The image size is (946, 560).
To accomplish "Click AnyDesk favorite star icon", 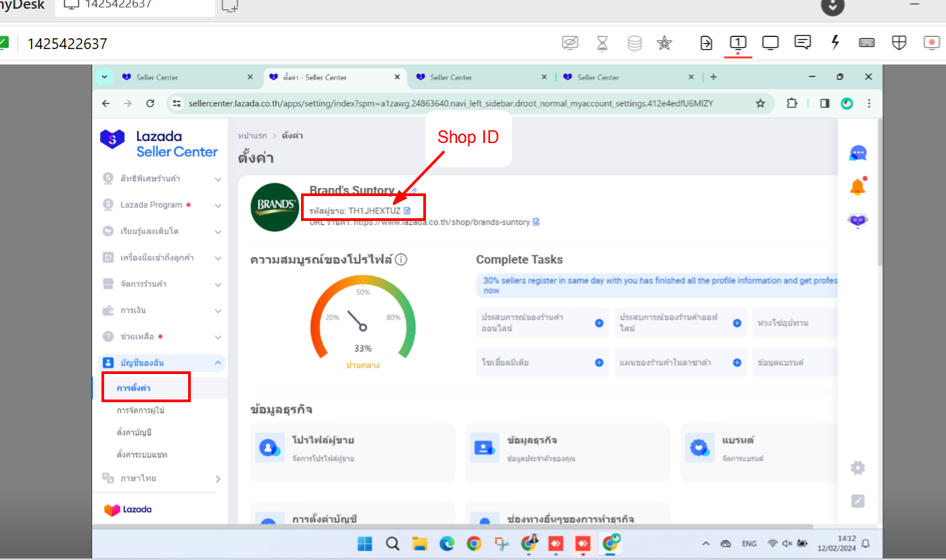I will pos(664,43).
